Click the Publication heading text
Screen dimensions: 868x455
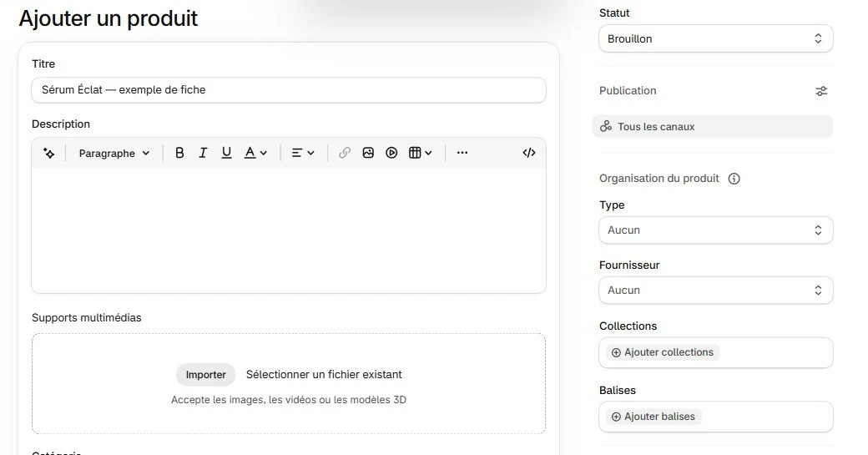(x=628, y=91)
